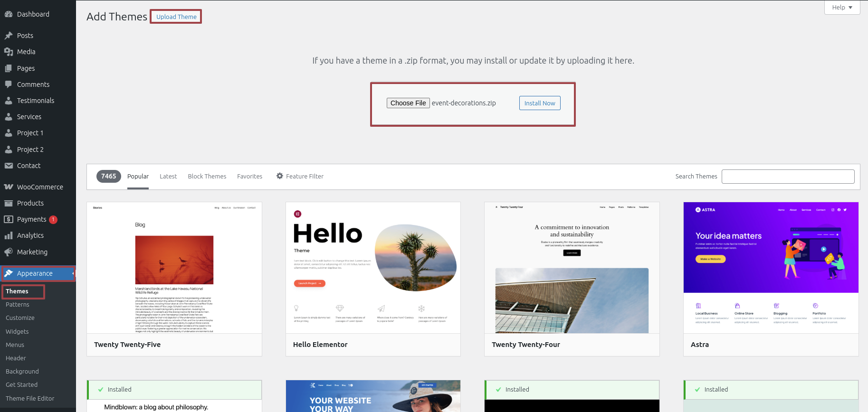The width and height of the screenshot is (868, 412).
Task: Open the Menus submenu item
Action: coord(15,345)
